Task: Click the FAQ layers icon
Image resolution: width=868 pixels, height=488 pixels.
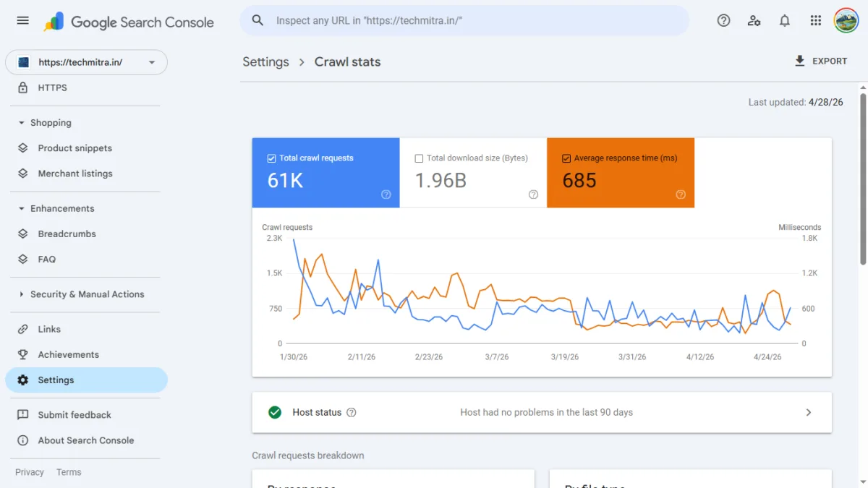Action: point(23,259)
